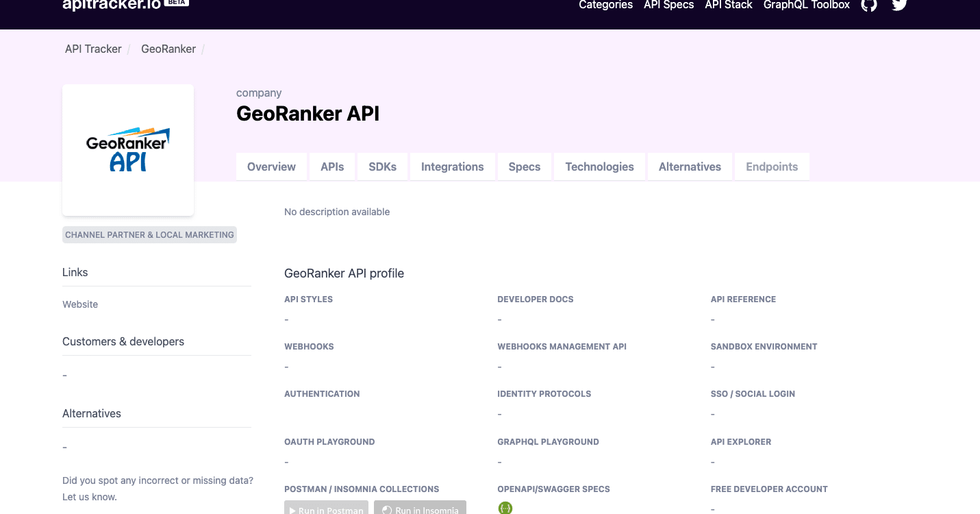Open Categories in the top navigation

click(605, 5)
